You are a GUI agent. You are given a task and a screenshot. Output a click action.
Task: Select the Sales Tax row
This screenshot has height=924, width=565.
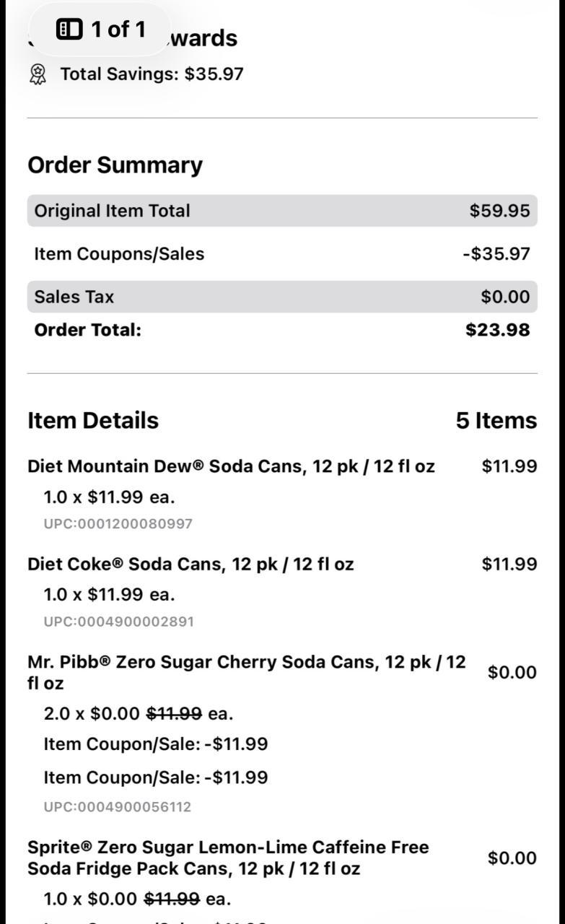point(282,297)
